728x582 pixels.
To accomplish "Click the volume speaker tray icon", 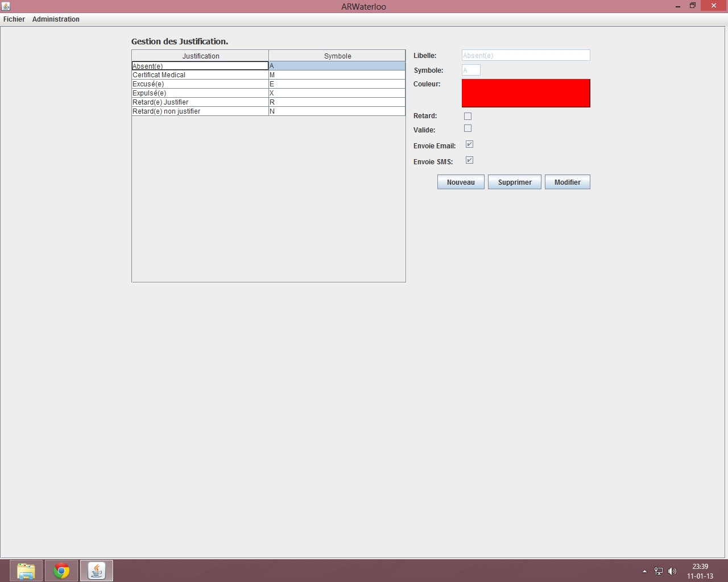I will click(672, 571).
